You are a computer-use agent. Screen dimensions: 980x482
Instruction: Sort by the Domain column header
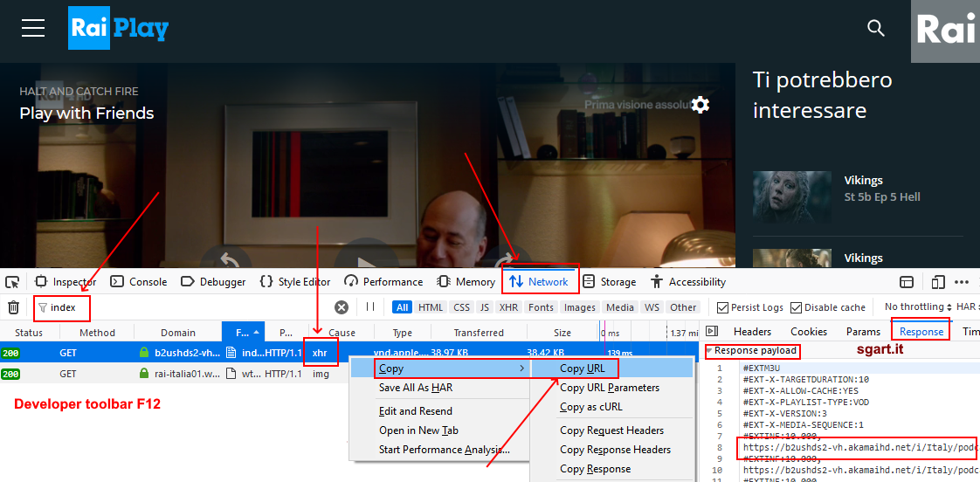178,333
